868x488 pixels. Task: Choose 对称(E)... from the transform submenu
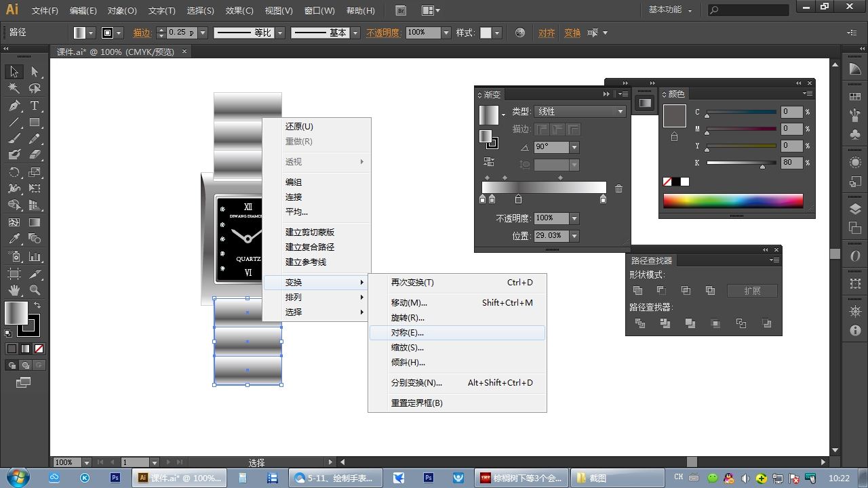407,333
